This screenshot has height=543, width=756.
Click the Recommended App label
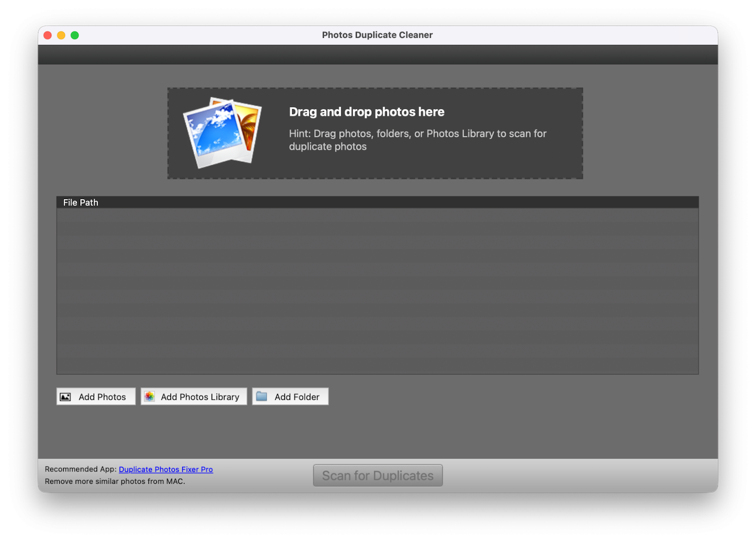(x=81, y=469)
